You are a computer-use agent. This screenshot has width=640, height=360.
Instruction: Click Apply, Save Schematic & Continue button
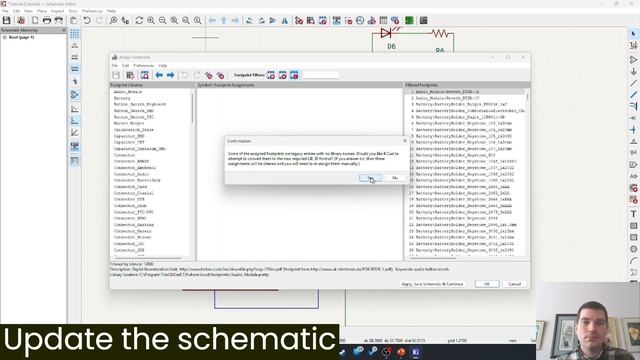pyautogui.click(x=432, y=284)
